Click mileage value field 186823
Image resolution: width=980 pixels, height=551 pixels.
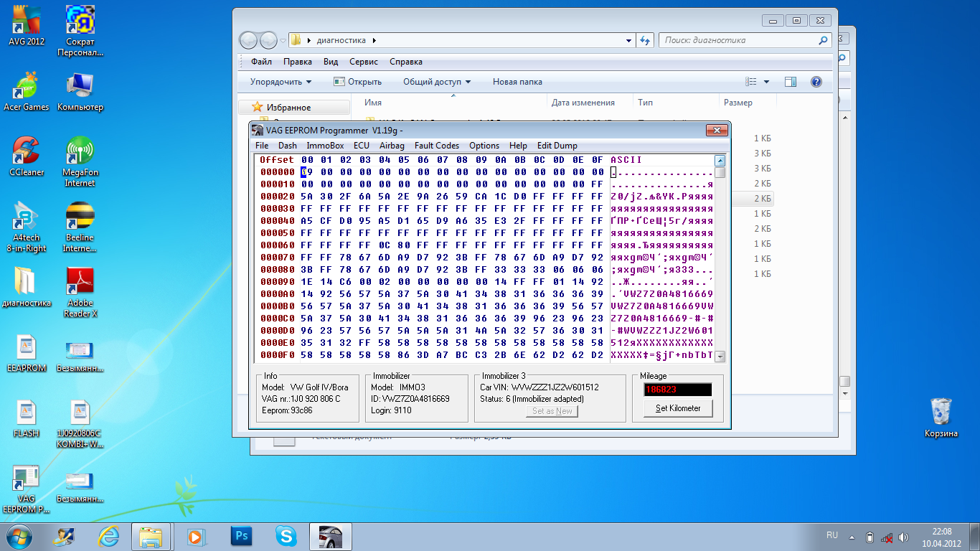(x=678, y=390)
